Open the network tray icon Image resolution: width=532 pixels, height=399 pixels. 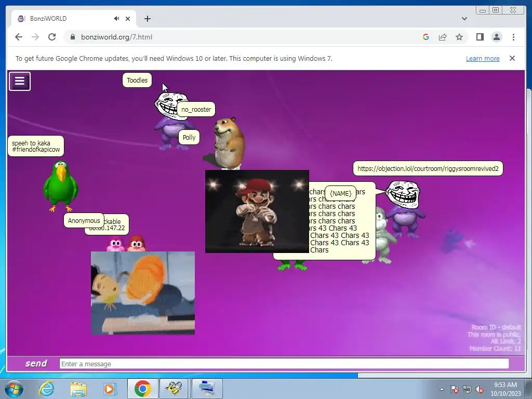point(467,389)
